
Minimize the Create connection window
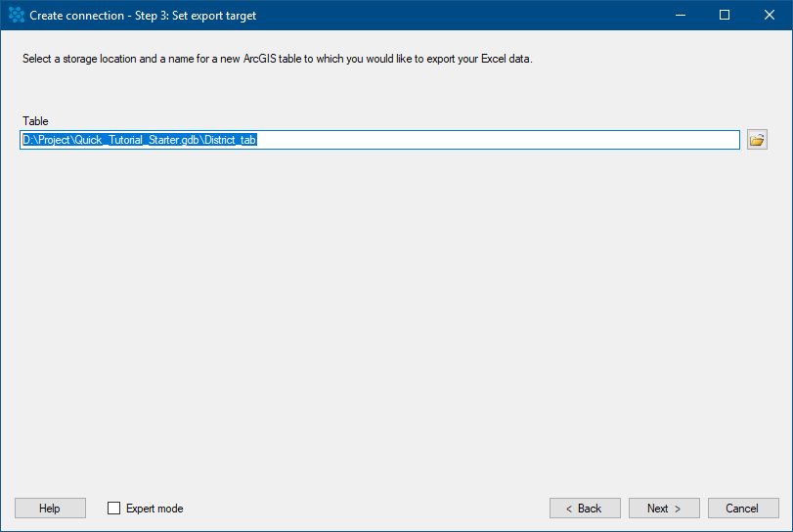[681, 16]
